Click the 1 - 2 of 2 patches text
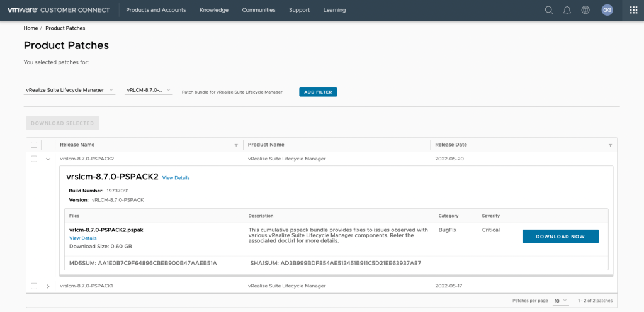The image size is (644, 312). point(595,301)
